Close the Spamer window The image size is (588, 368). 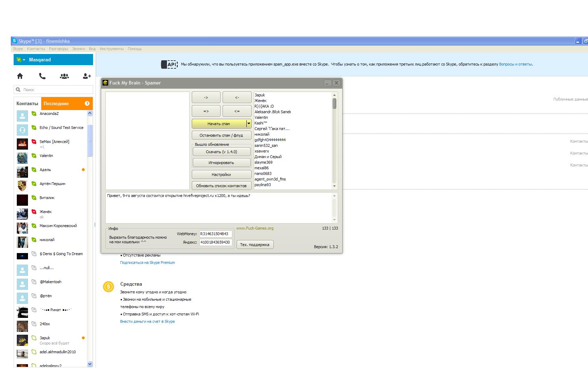(x=336, y=83)
